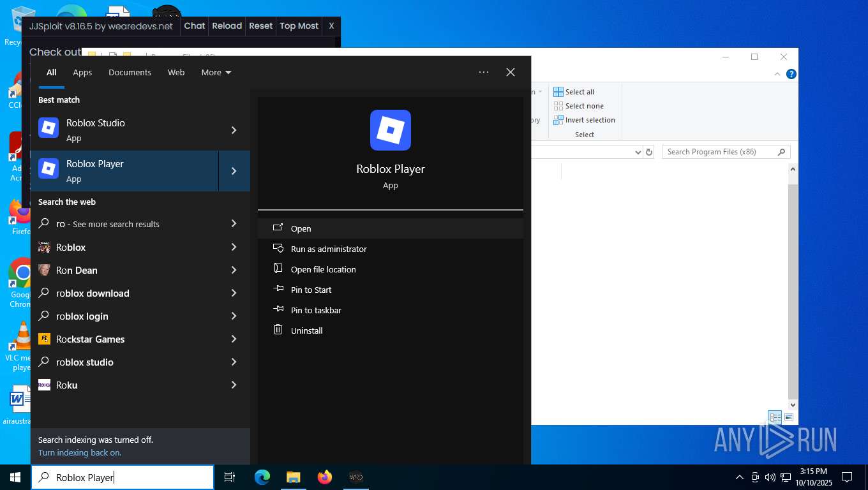Select 'ro - See more search results'

coord(125,224)
